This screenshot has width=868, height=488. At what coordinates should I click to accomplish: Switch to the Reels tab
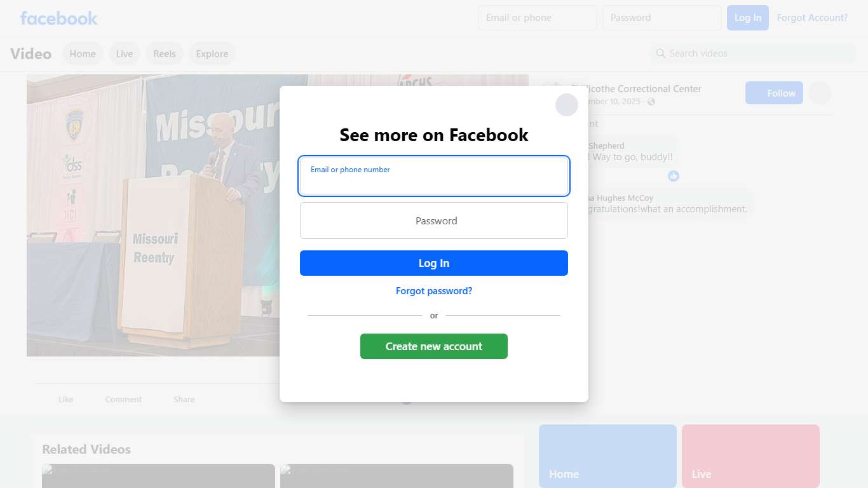165,54
